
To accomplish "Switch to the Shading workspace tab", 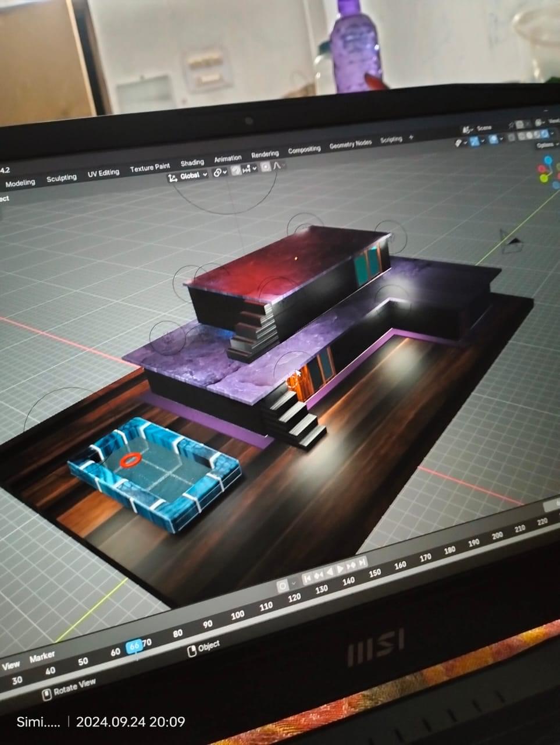I will [192, 163].
